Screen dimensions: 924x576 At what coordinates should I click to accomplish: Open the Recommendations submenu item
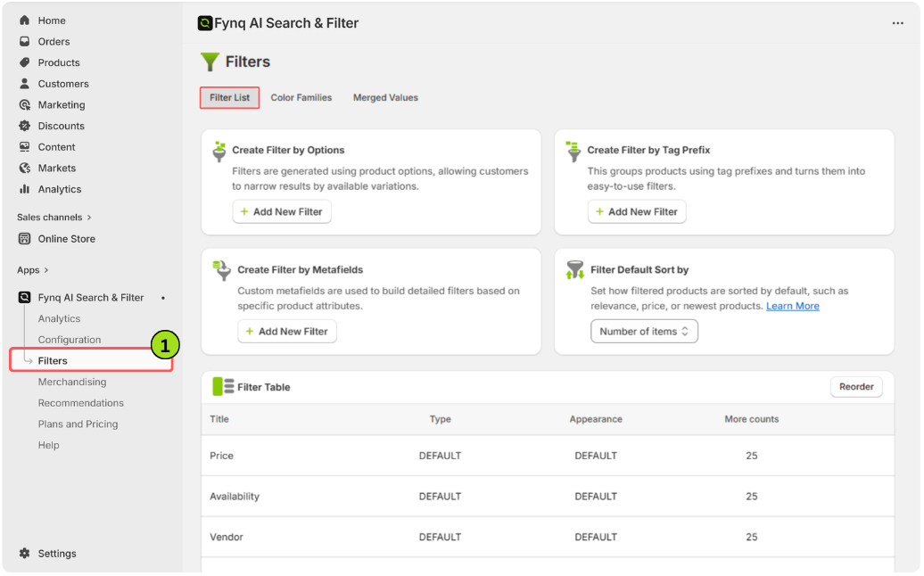(x=81, y=403)
